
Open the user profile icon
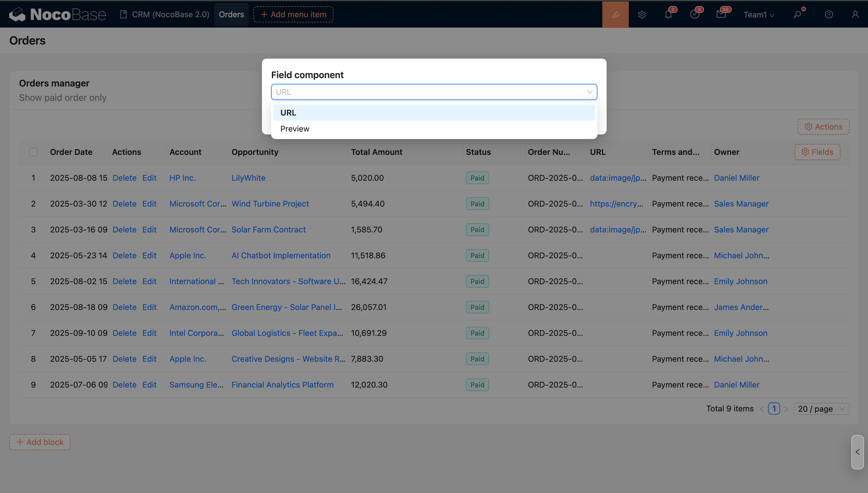click(855, 15)
